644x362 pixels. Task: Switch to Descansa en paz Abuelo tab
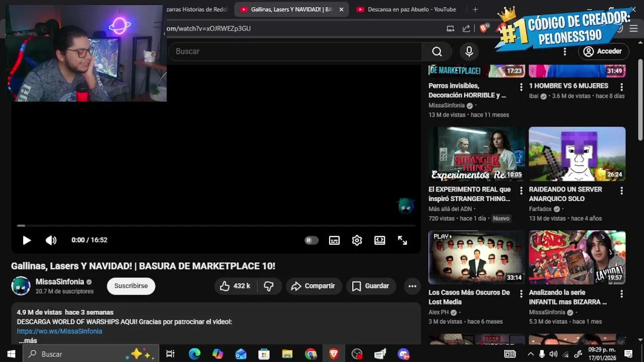[x=408, y=10]
